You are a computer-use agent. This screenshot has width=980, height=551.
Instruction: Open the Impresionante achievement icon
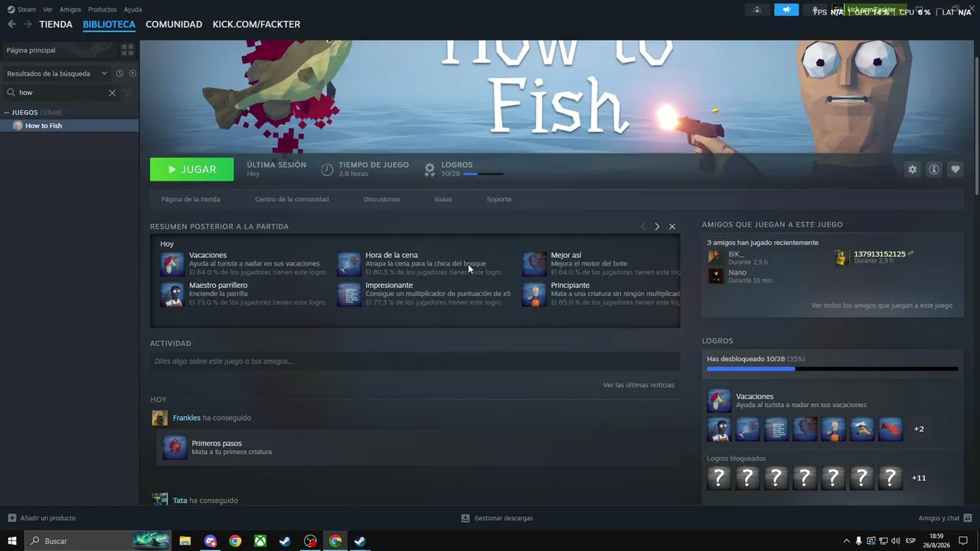click(x=349, y=295)
